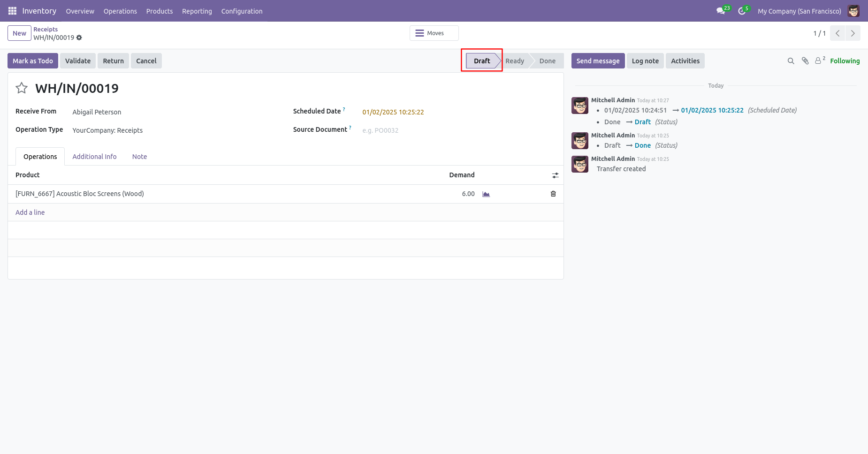Viewport: 868px width, 454px height.
Task: Click the Receipts breadcrumb link
Action: pyautogui.click(x=46, y=29)
